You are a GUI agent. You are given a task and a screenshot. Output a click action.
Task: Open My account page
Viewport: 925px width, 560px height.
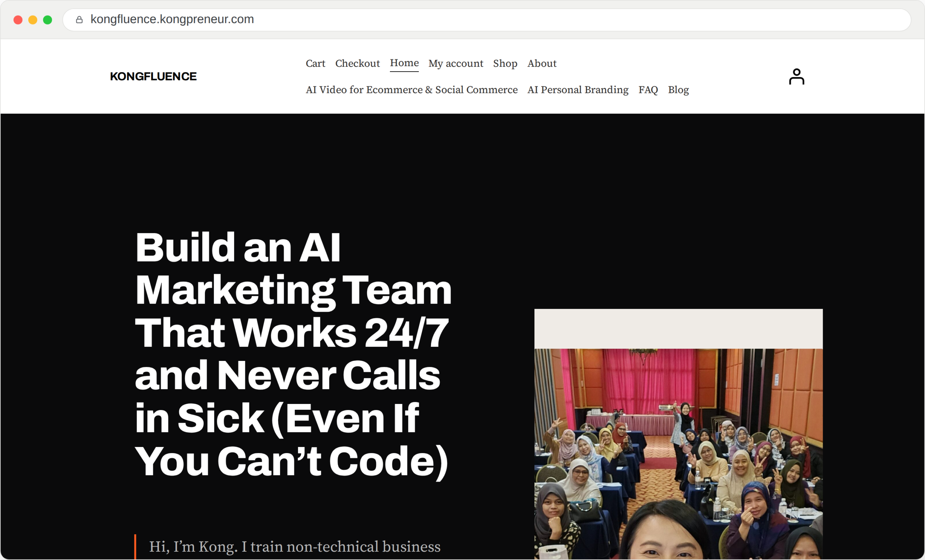click(456, 64)
